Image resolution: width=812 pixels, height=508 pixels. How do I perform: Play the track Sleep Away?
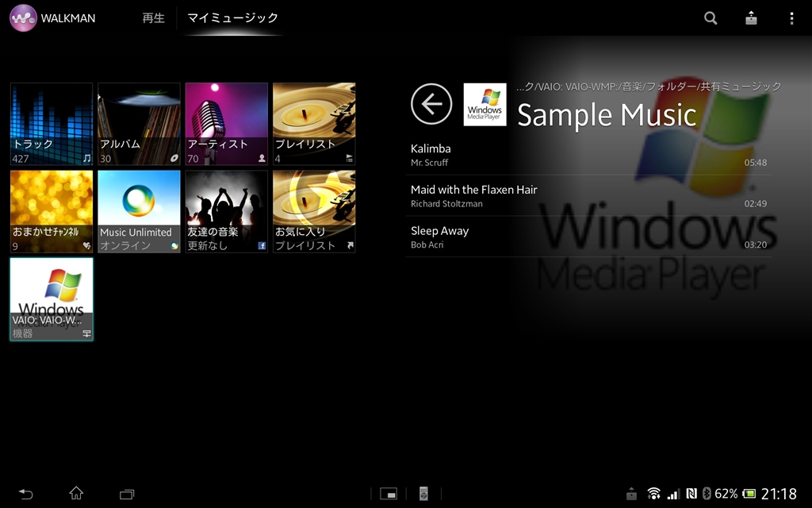tap(589, 237)
